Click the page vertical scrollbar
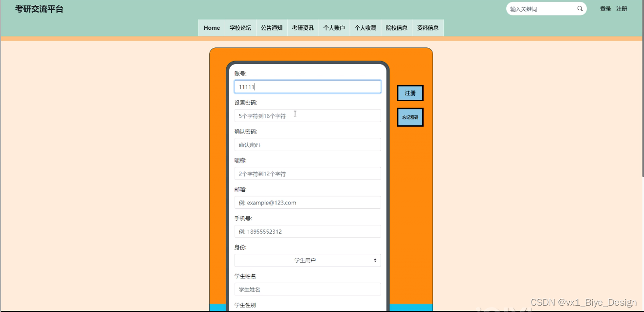Screen dimensions: 644x312 tap(642, 88)
